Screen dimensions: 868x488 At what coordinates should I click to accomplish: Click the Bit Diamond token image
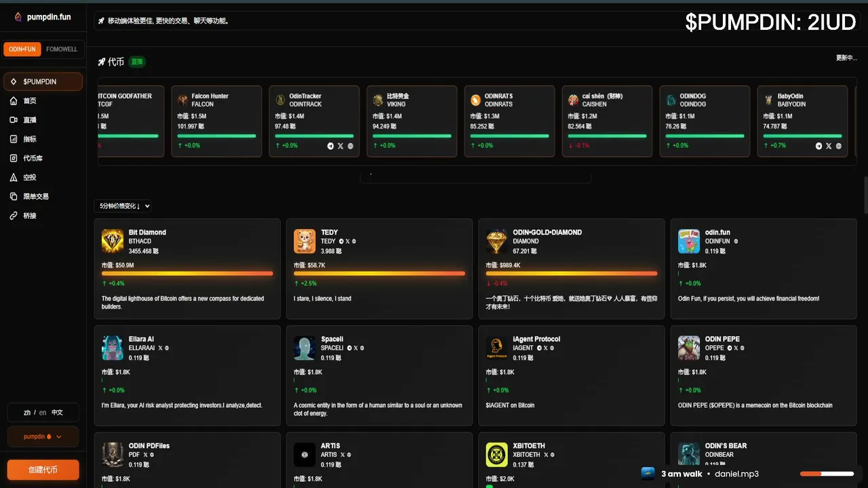(113, 241)
